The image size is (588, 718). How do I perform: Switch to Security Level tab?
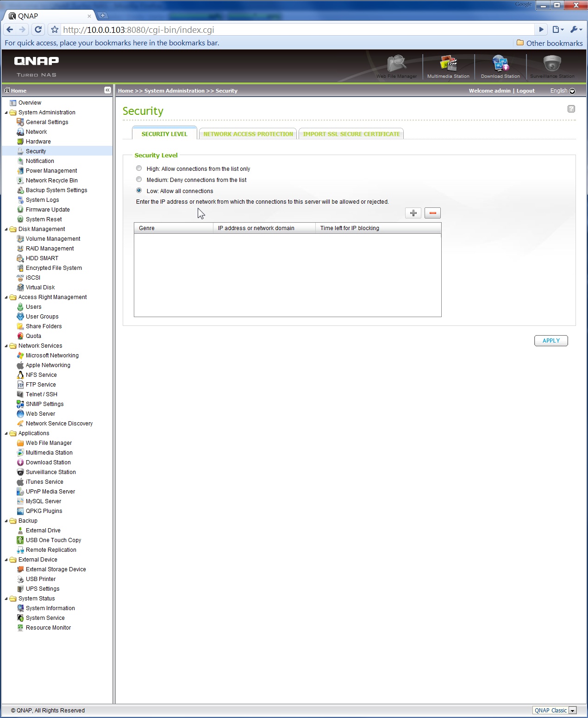pyautogui.click(x=164, y=134)
